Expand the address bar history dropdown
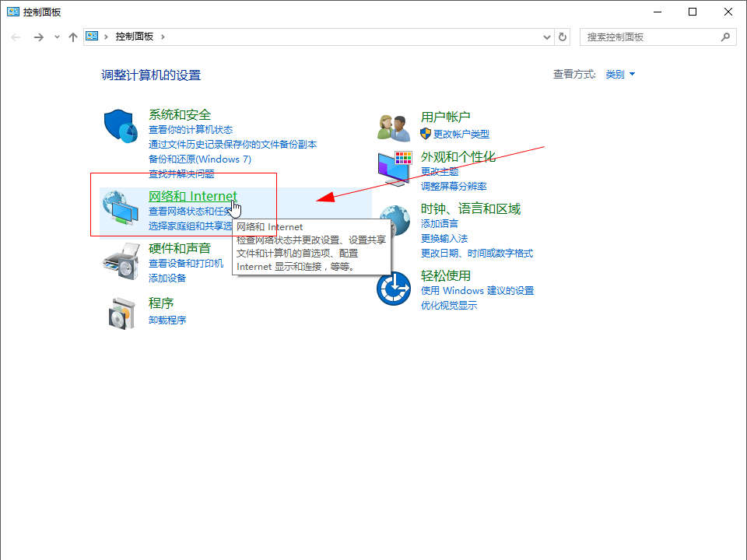The height and width of the screenshot is (560, 747). [547, 37]
